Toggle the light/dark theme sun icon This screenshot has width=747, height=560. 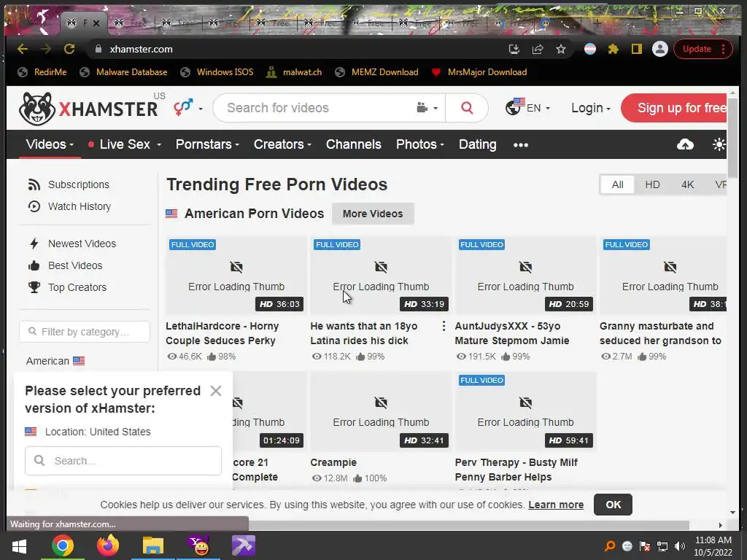pos(719,144)
